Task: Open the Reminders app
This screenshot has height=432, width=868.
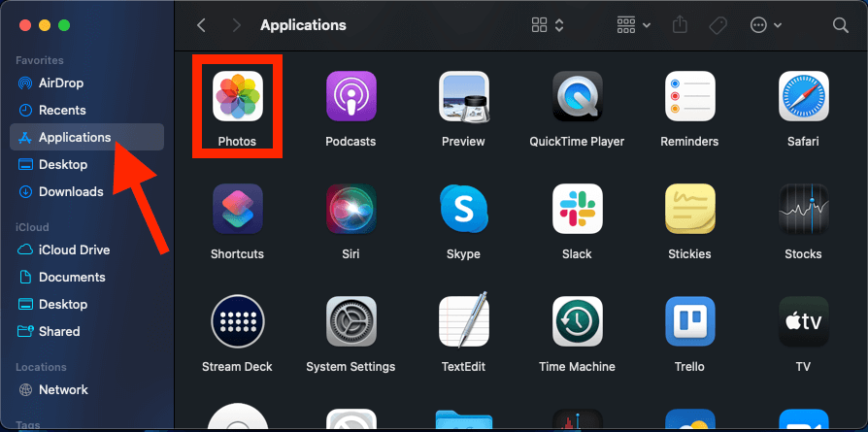Action: [x=689, y=96]
